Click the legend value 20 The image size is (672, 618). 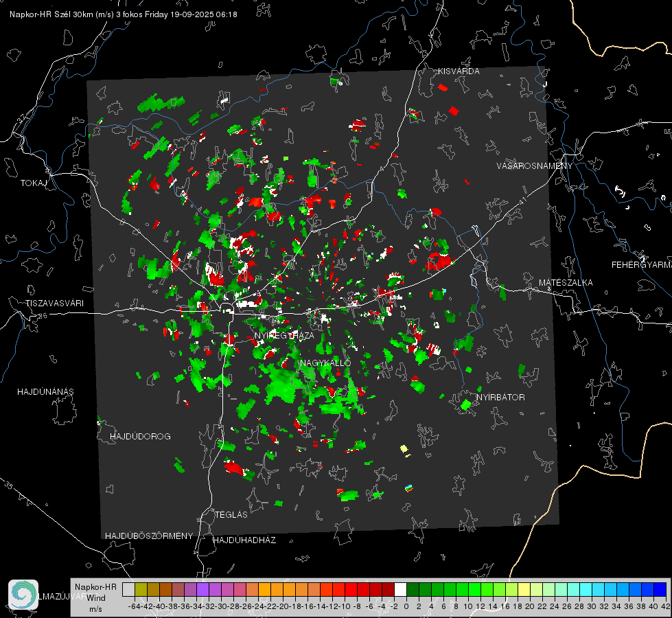click(530, 606)
